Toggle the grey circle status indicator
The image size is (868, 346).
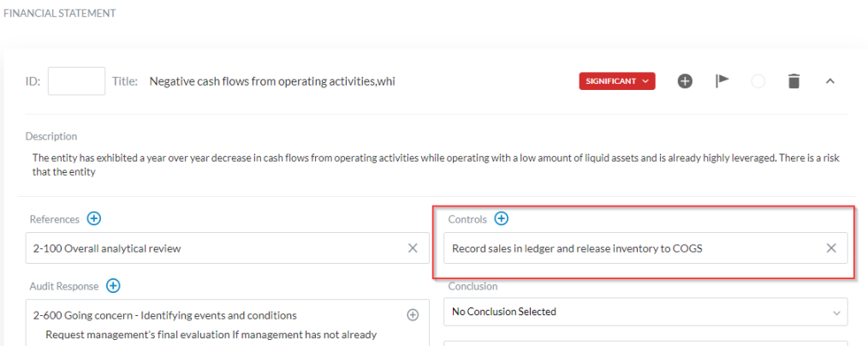[758, 81]
